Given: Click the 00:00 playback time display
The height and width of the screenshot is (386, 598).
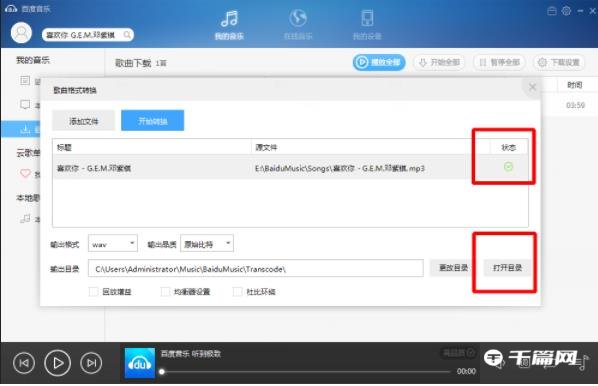Looking at the screenshot, I should (466, 372).
